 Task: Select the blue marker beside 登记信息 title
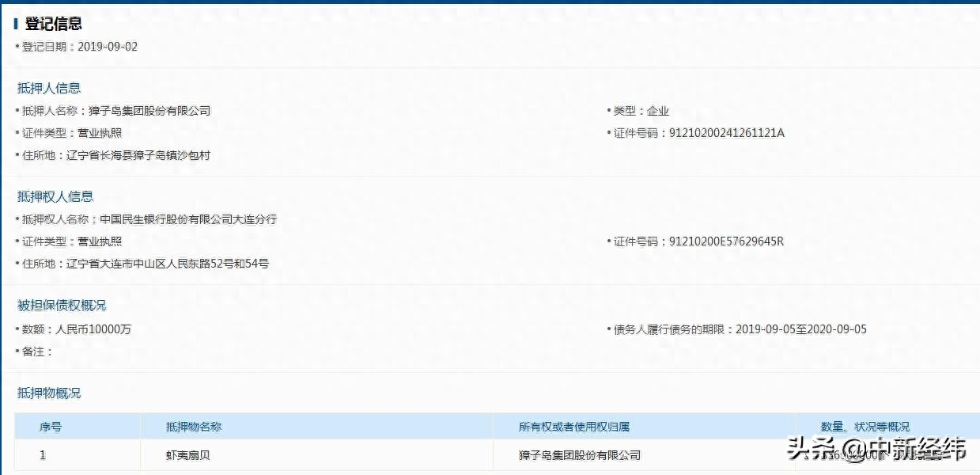click(x=17, y=24)
